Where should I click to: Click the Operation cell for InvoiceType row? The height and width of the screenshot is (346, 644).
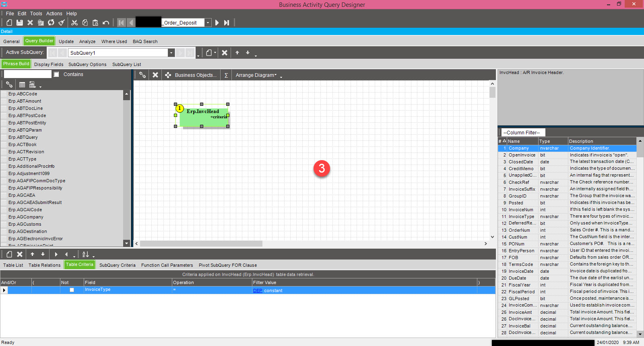pyautogui.click(x=212, y=290)
